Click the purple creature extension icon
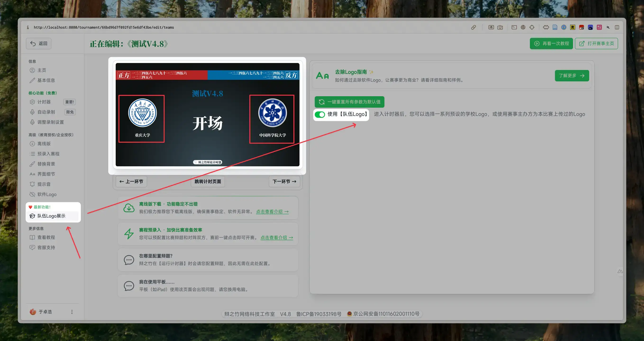 590,27
